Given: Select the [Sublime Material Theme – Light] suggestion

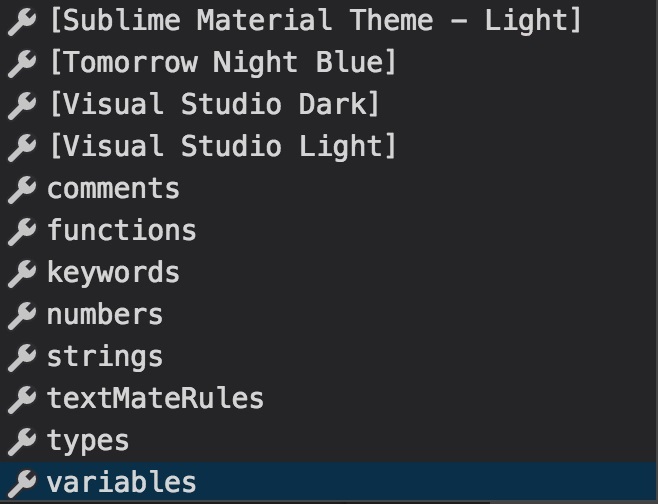Looking at the screenshot, I should 329,21.
